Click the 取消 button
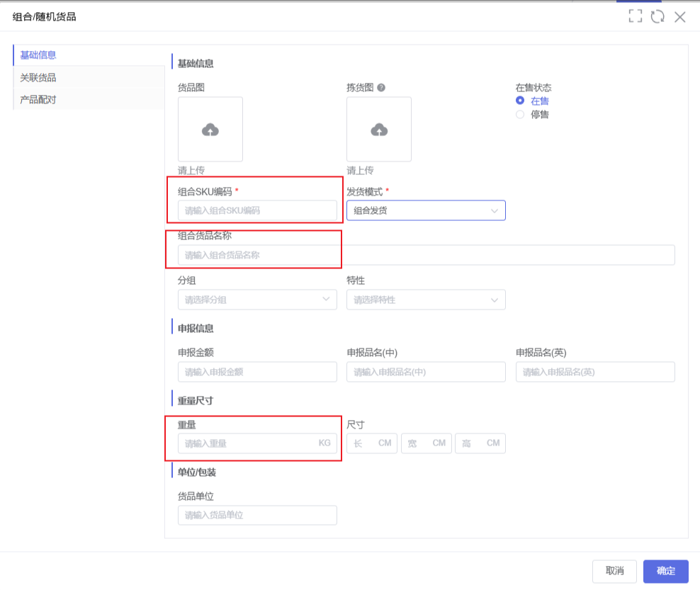Image resolution: width=700 pixels, height=590 pixels. (x=614, y=571)
